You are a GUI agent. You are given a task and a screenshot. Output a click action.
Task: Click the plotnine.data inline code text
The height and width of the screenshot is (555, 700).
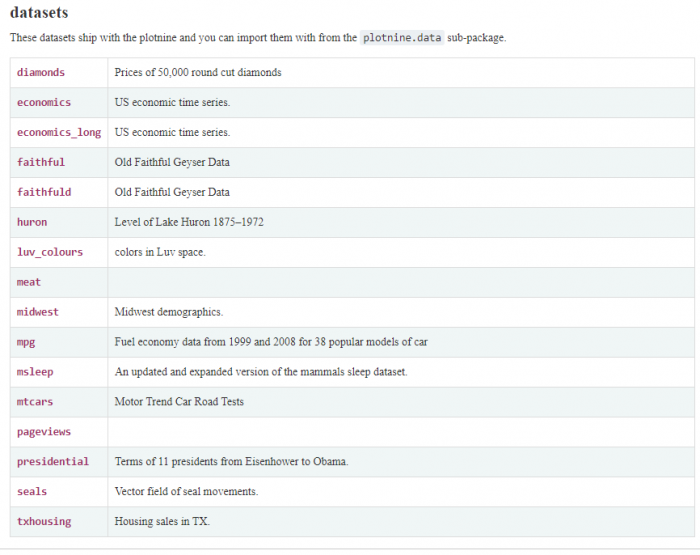pos(403,38)
